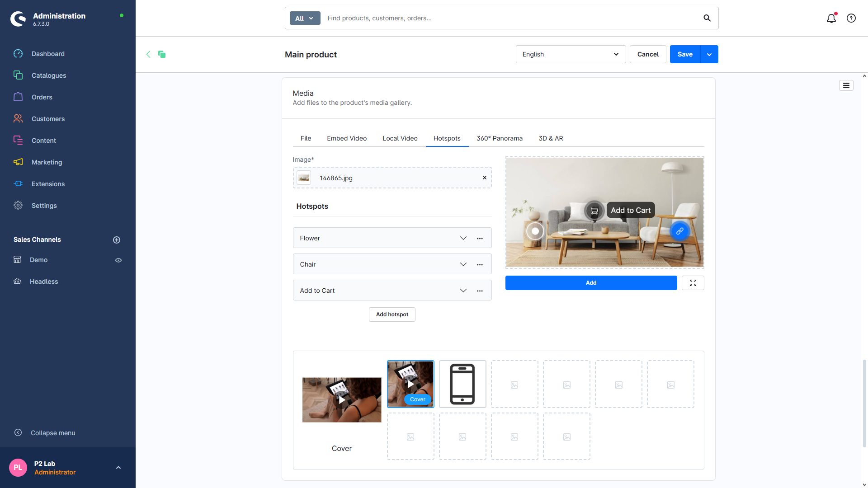Click the blue link hotspot on image
The height and width of the screenshot is (488, 868).
click(679, 231)
